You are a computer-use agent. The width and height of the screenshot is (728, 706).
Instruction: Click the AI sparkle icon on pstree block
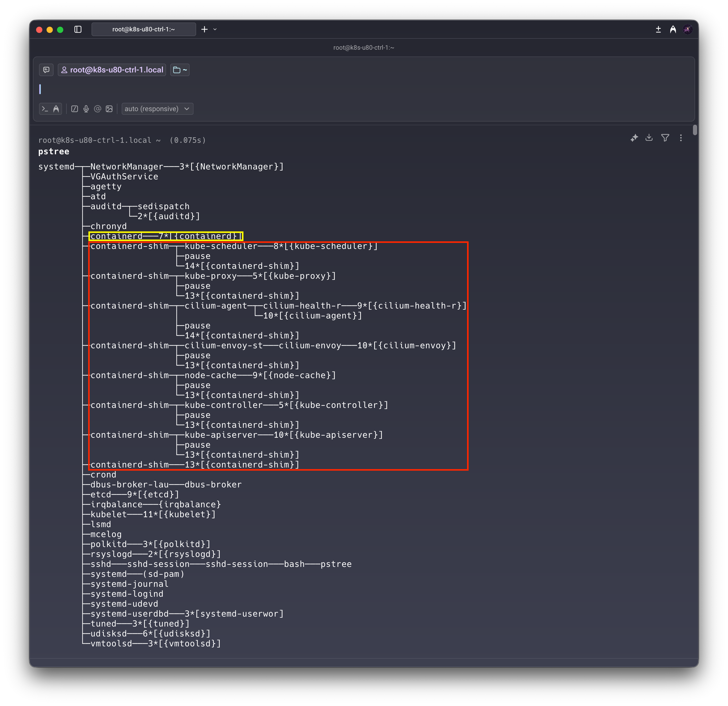tap(634, 138)
